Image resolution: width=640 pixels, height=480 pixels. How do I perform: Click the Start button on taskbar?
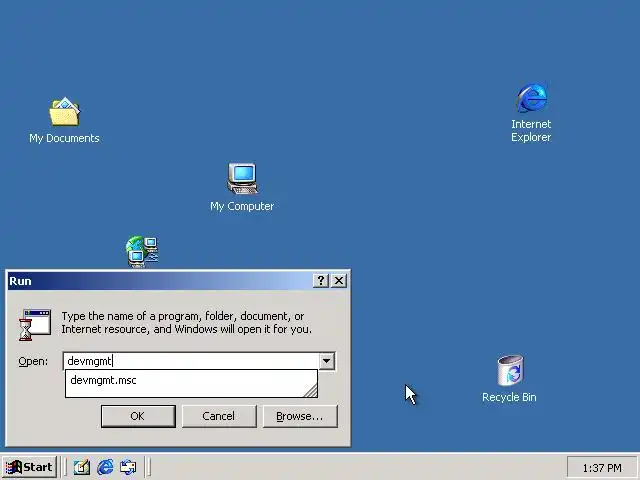click(29, 467)
